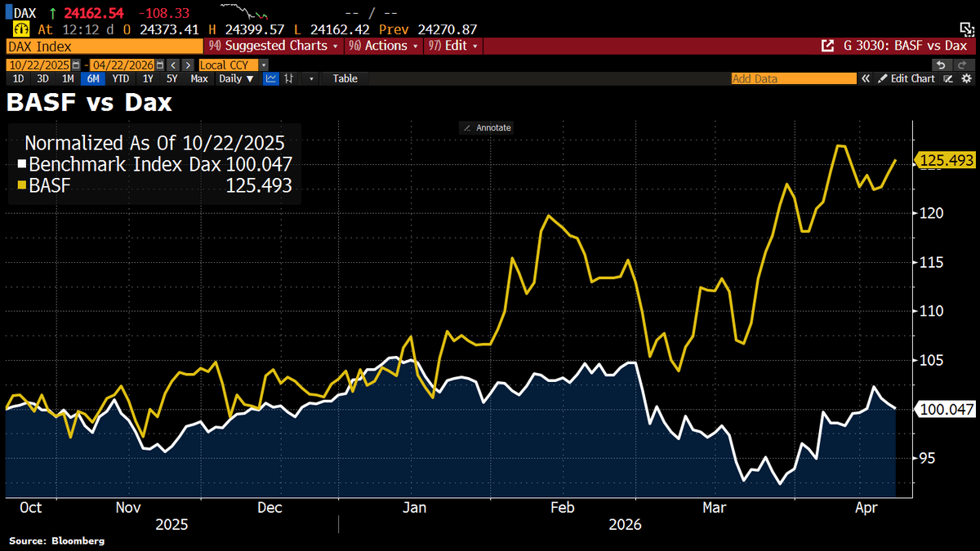Screen dimensions: 980x551
Task: Click the redo arrow icon
Action: (963, 64)
